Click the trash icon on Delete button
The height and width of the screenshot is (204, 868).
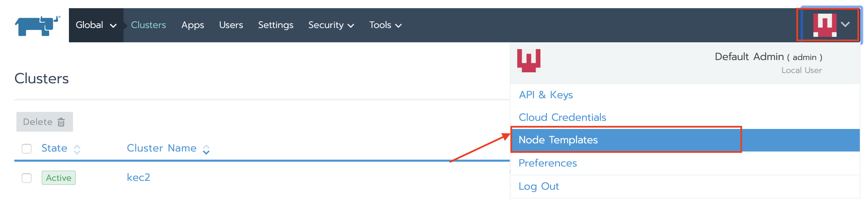[61, 122]
